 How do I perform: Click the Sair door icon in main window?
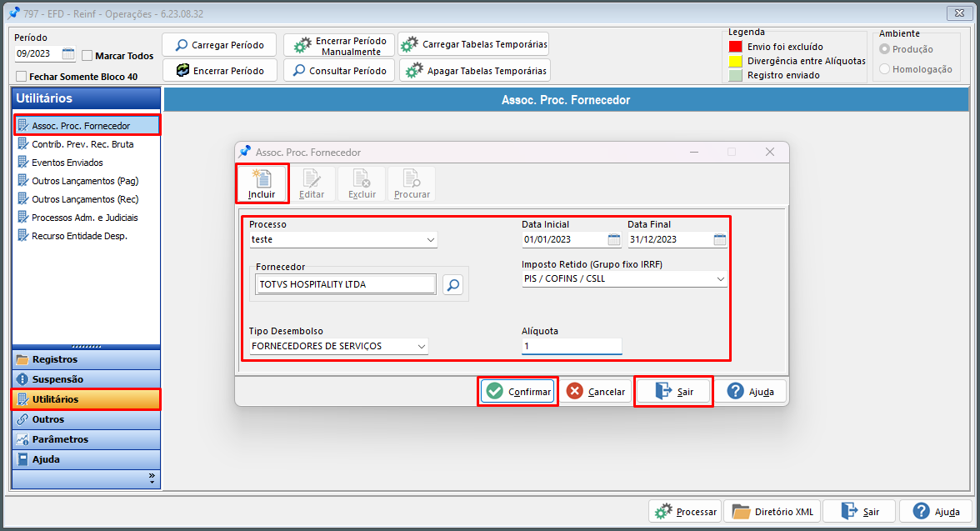849,511
